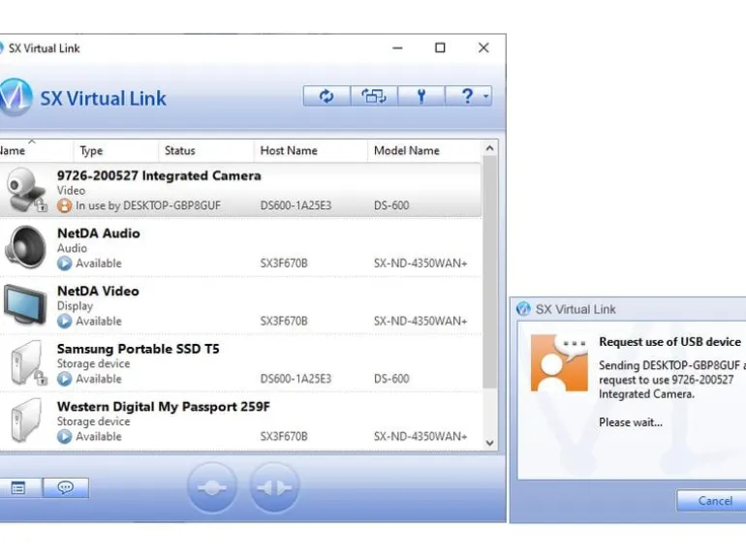Select the webcam icon for Integrated Camera
This screenshot has width=746, height=560.
[x=27, y=189]
